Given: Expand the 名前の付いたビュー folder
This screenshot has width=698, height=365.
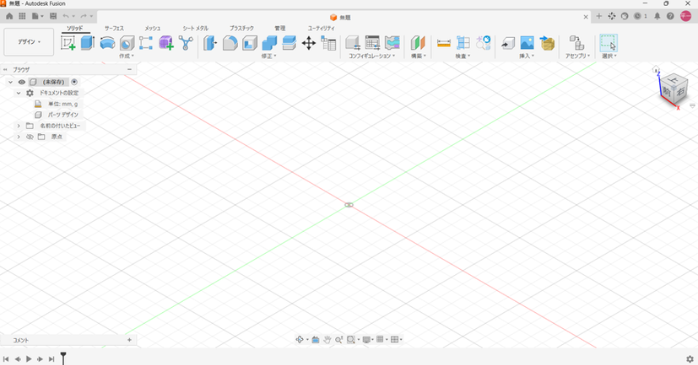Looking at the screenshot, I should click(x=19, y=126).
